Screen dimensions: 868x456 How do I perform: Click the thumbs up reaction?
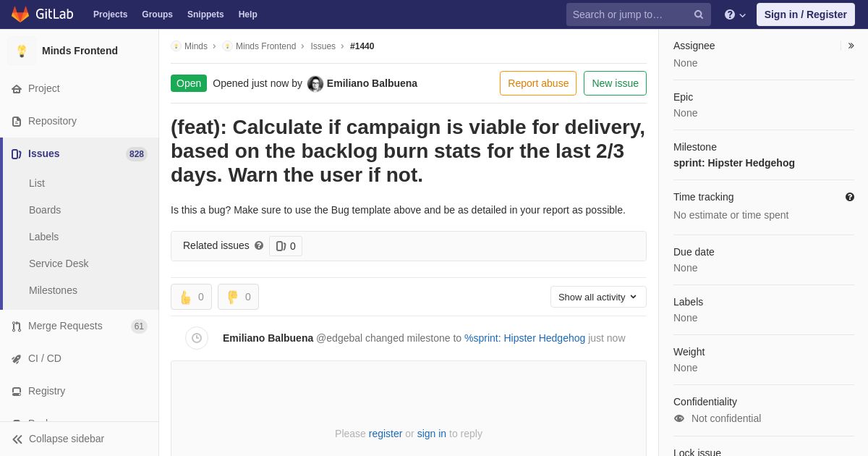coord(192,297)
